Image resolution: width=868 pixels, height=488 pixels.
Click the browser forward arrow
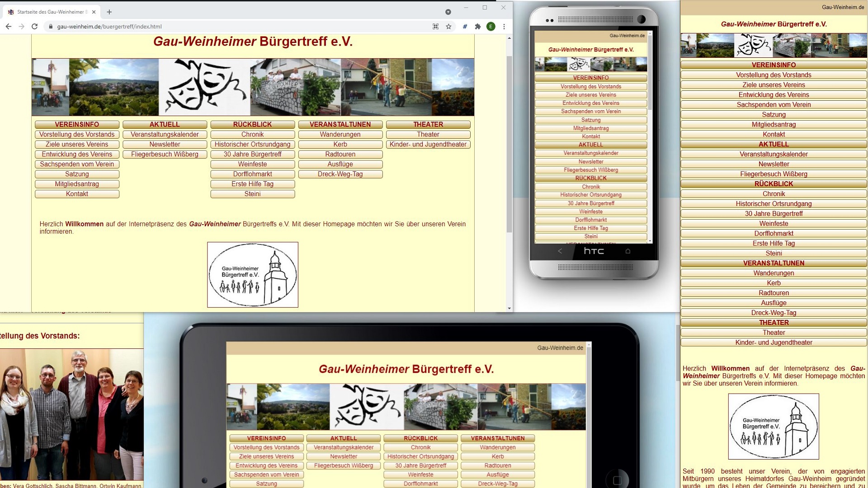[21, 27]
